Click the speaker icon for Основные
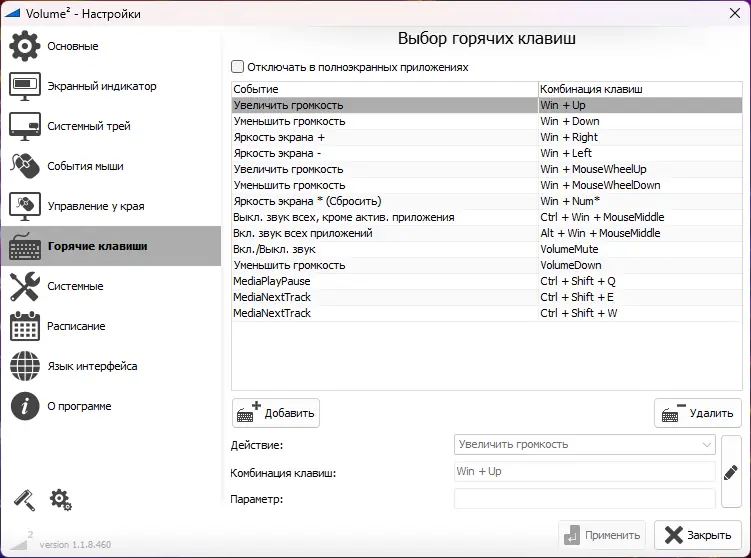751x558 pixels. (24, 46)
